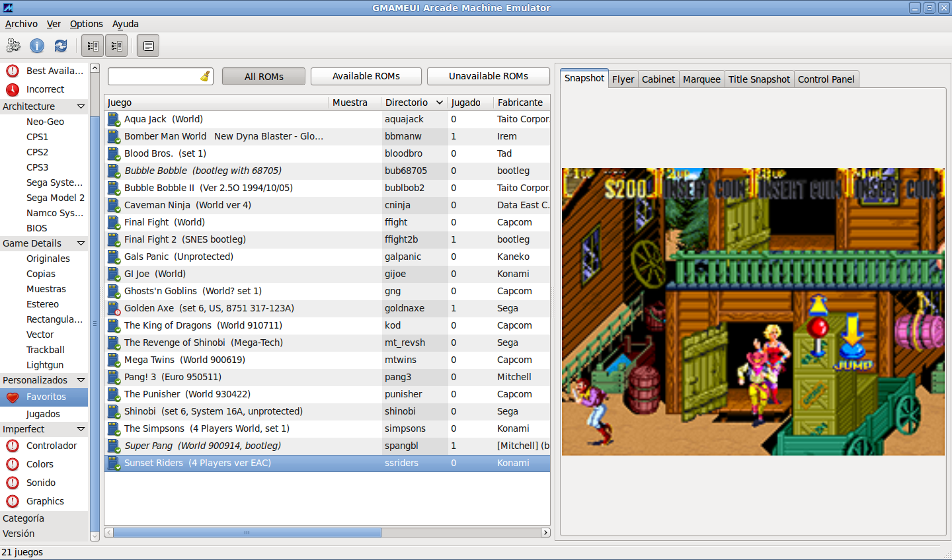
Task: Click the sidebar vertical scrollbar thumb
Action: (x=95, y=324)
